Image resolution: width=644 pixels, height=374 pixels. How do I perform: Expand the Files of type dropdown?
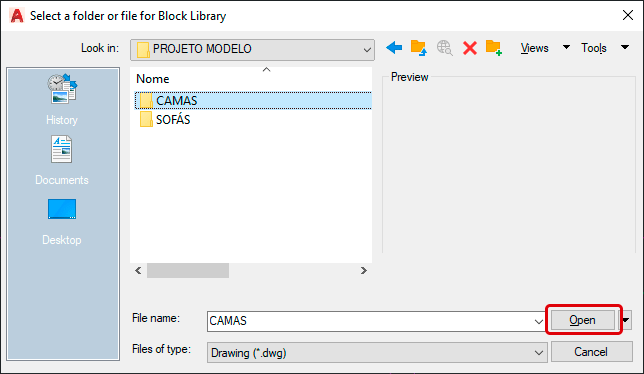point(539,353)
